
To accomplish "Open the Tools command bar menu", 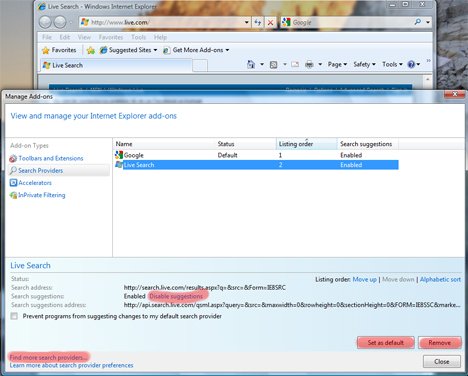I will point(392,64).
